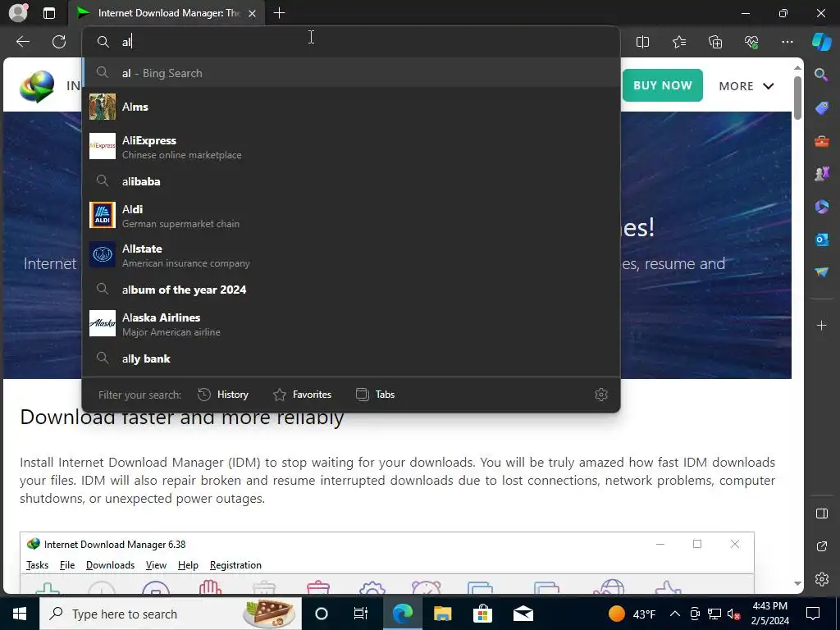This screenshot has width=840, height=630.
Task: Click taskbar 'Type here to search' box
Action: click(x=171, y=614)
